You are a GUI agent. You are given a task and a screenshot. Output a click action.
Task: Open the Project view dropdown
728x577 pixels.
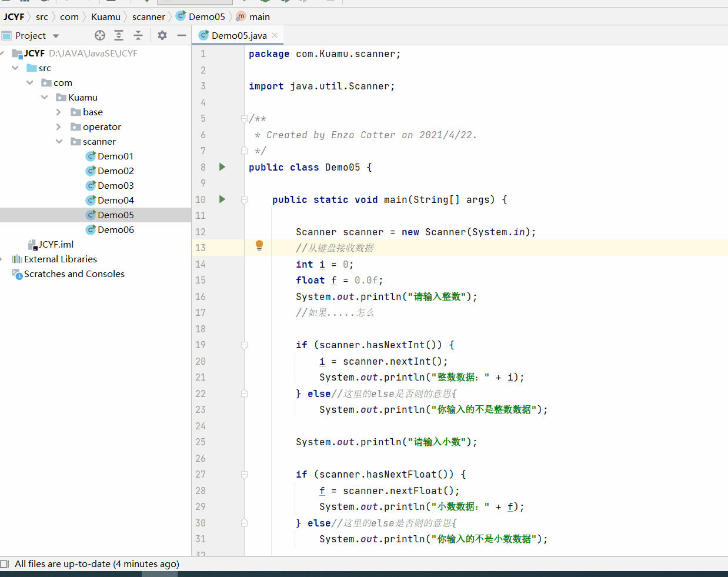[x=56, y=36]
